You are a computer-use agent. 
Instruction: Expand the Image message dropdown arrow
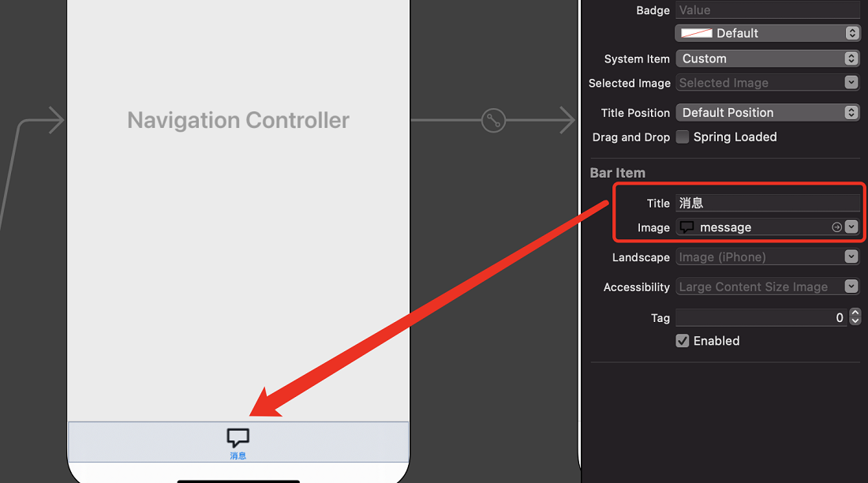coord(851,227)
